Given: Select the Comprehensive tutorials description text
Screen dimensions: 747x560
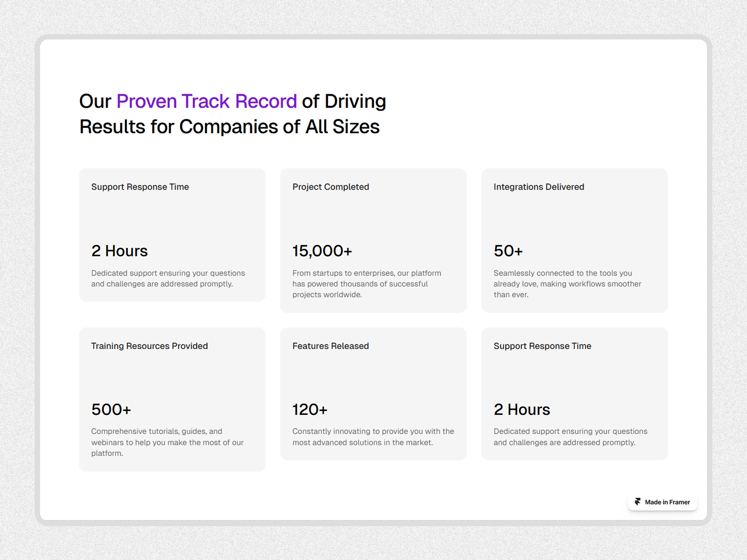Looking at the screenshot, I should click(x=167, y=442).
